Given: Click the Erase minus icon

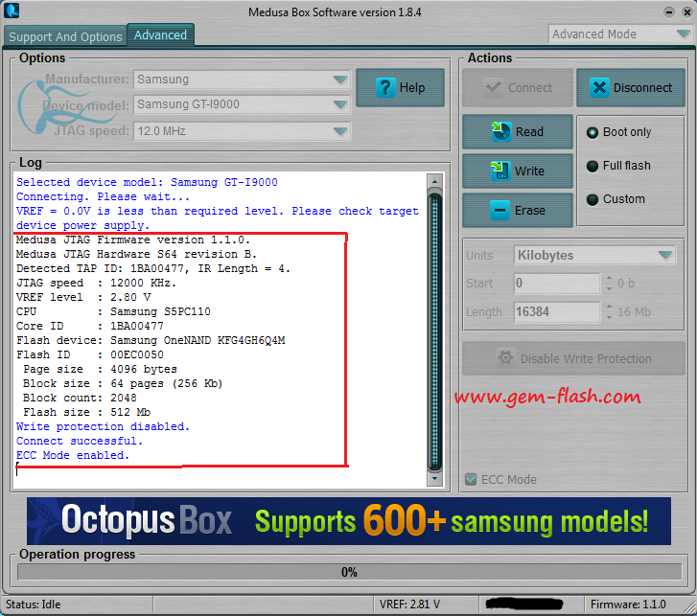Looking at the screenshot, I should coord(500,210).
